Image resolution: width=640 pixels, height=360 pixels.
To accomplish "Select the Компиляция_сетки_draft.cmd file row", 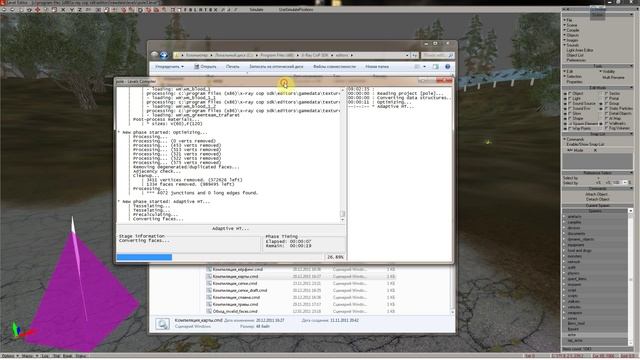I will pyautogui.click(x=301, y=290).
